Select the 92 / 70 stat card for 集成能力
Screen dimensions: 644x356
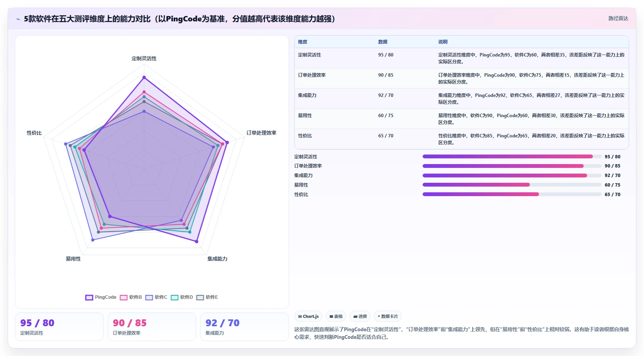[x=244, y=327]
